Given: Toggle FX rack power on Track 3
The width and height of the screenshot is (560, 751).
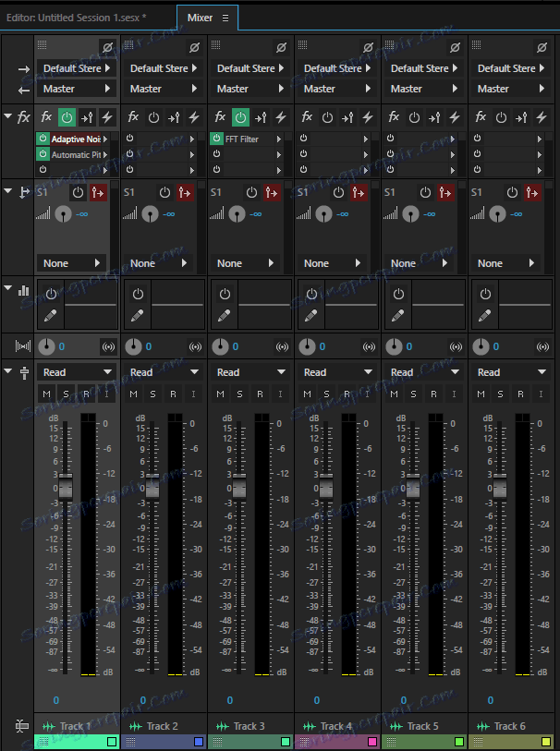Looking at the screenshot, I should (x=240, y=117).
